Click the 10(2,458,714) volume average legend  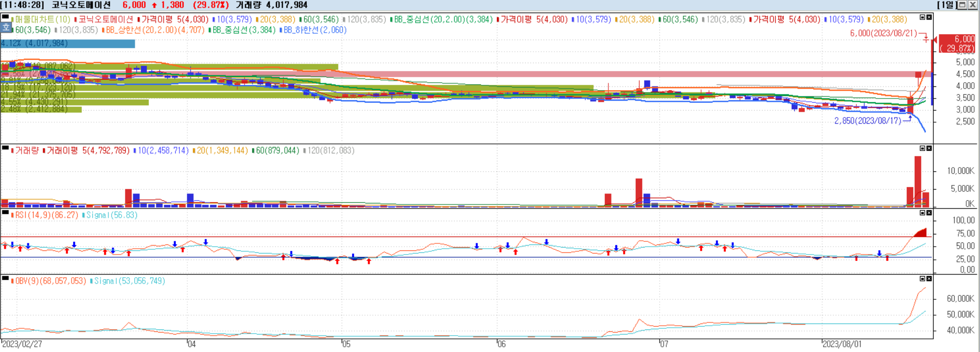coord(161,151)
